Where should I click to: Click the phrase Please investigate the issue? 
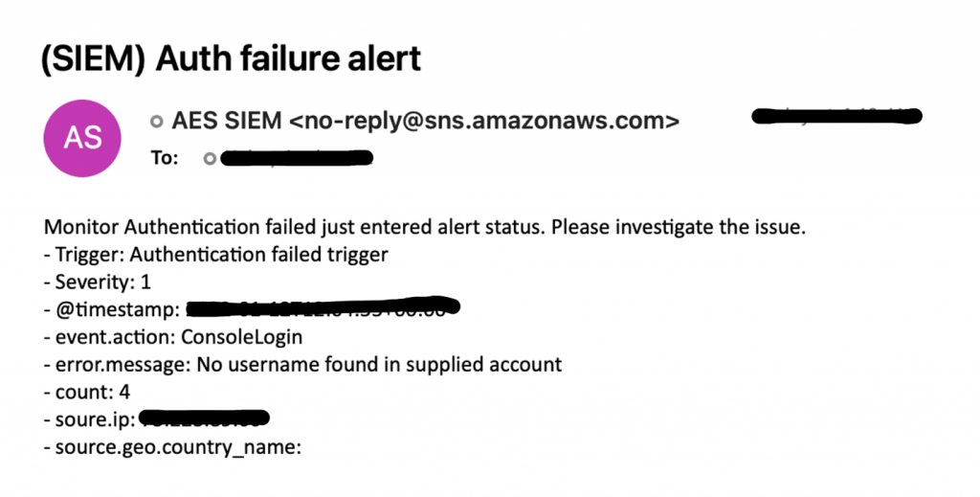pos(679,227)
